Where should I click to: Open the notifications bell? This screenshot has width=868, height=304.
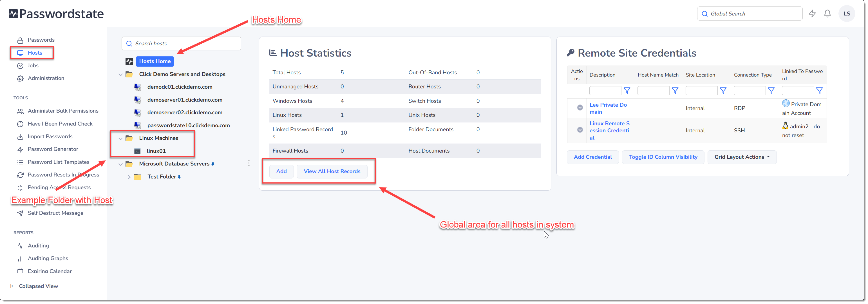[x=827, y=14]
